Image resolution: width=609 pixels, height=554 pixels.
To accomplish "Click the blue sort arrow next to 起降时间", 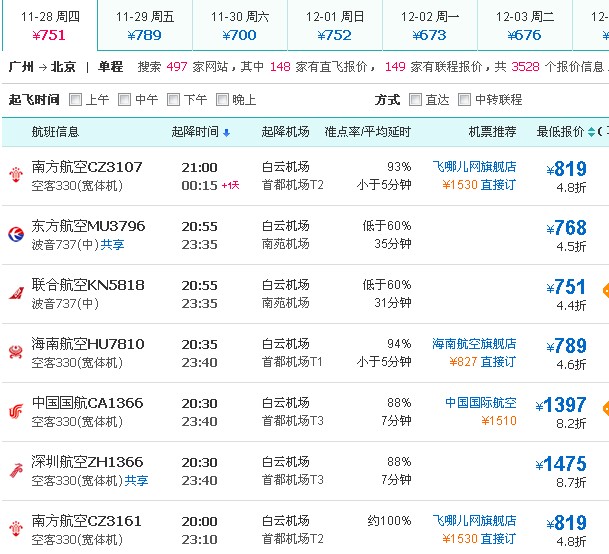I will 226,133.
